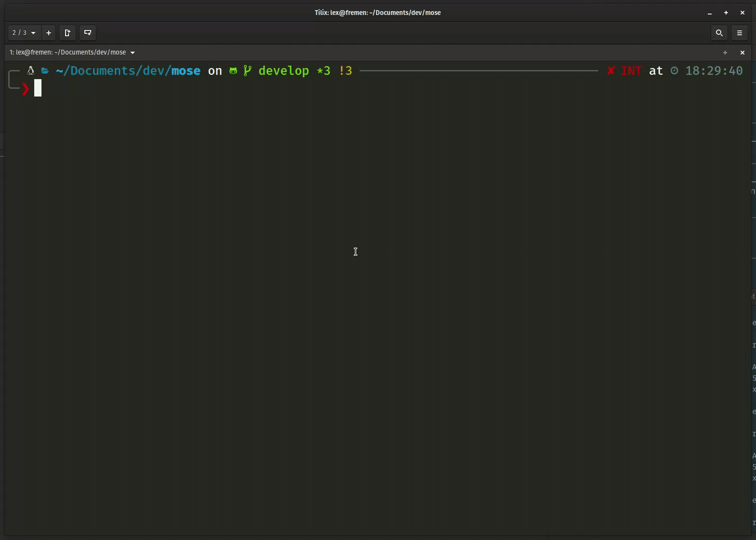Image resolution: width=756 pixels, height=540 pixels.
Task: Maximize the Tilix window
Action: pos(726,13)
